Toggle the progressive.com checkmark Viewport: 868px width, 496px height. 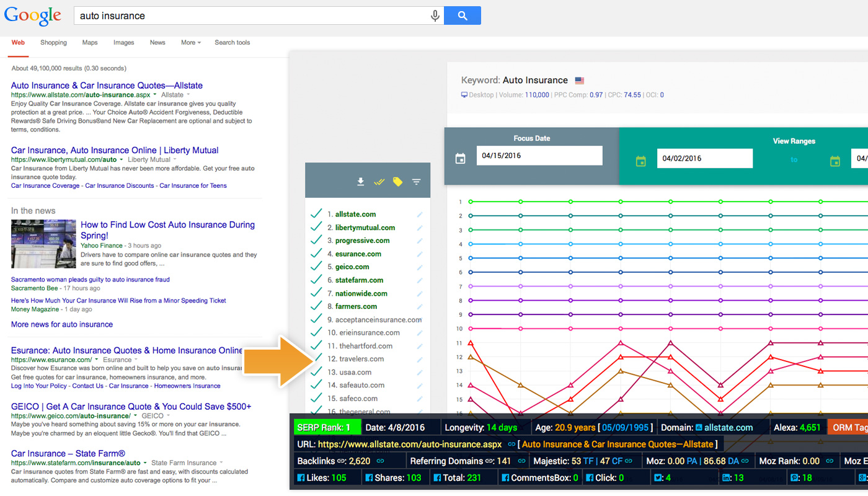tap(316, 240)
